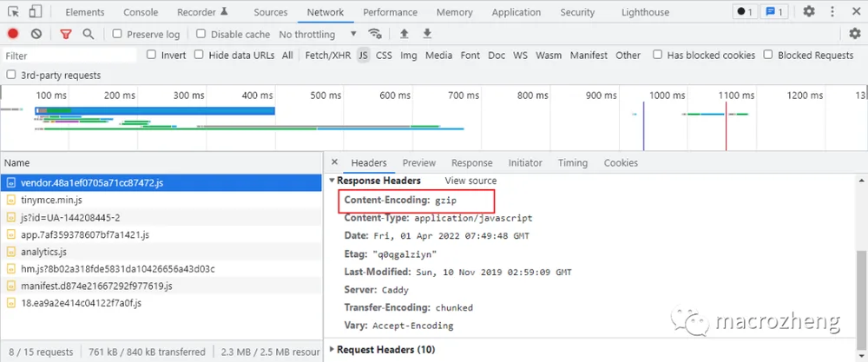Enable Disable cache checkbox
The image size is (868, 362).
pyautogui.click(x=201, y=34)
